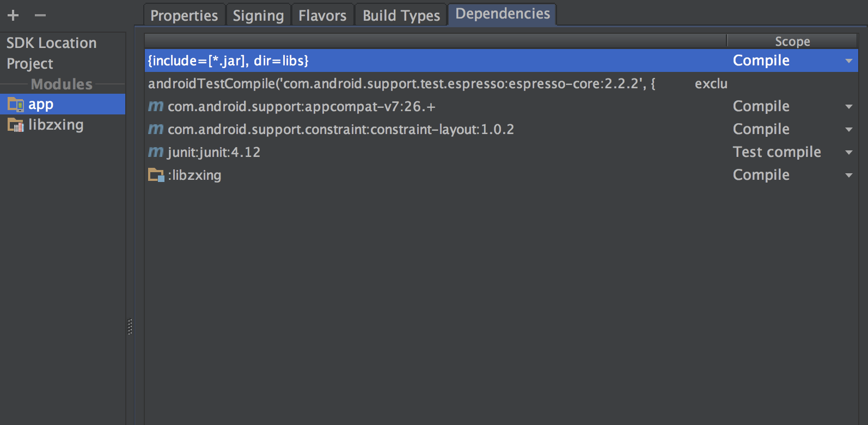The width and height of the screenshot is (868, 425).
Task: Open the Build Types tab
Action: 401,15
